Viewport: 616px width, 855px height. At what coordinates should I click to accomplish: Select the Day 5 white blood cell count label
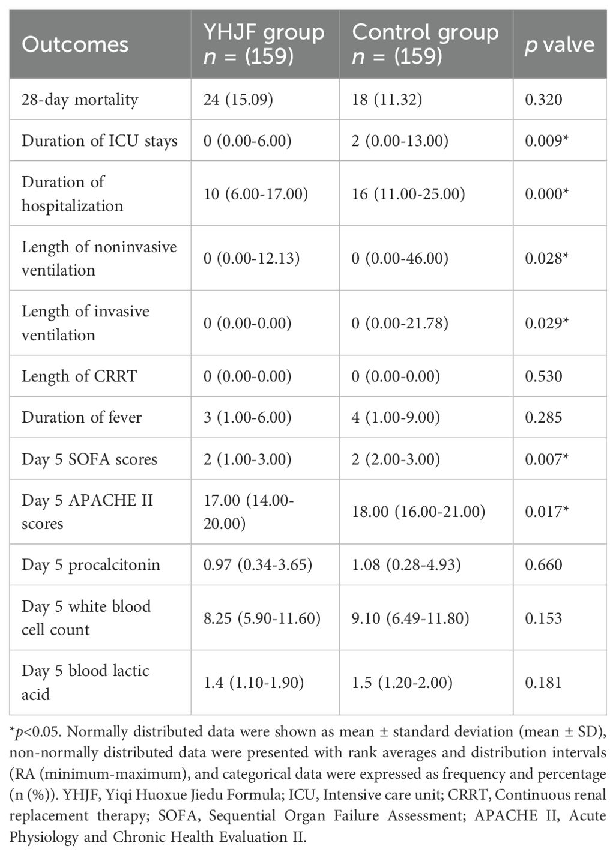(86, 618)
